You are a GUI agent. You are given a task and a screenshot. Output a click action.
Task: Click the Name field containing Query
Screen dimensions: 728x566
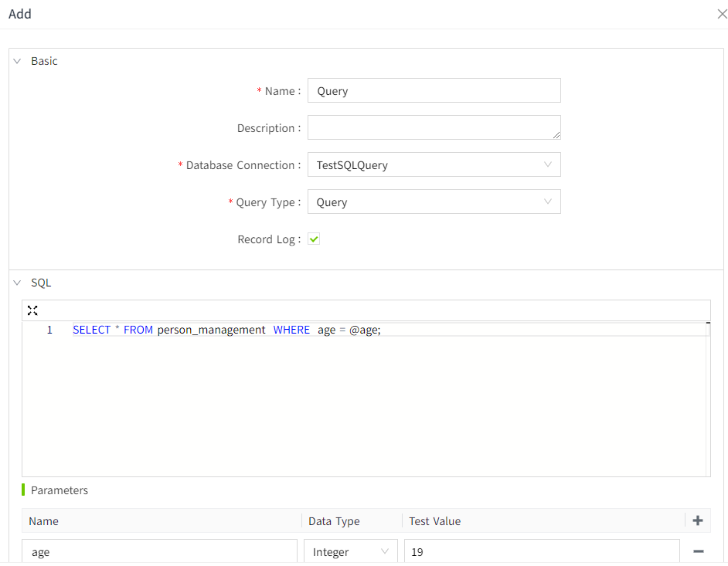(434, 91)
